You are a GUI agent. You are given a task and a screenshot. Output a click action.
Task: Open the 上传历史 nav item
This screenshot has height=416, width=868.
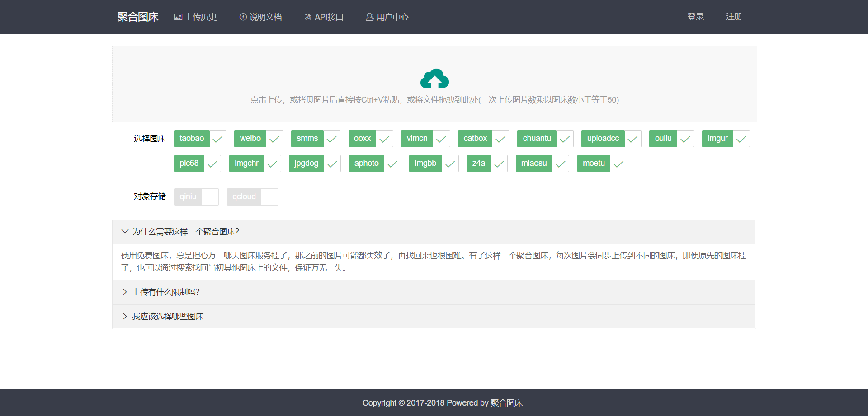click(195, 17)
